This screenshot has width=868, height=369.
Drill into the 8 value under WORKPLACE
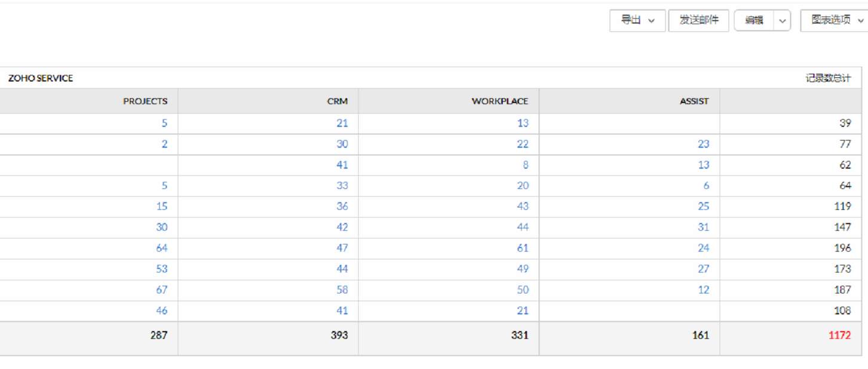tap(525, 165)
